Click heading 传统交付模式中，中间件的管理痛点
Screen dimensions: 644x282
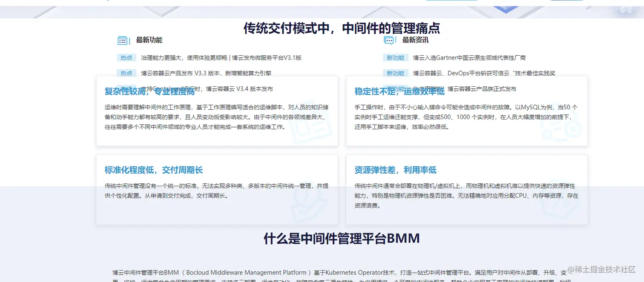coord(342,28)
